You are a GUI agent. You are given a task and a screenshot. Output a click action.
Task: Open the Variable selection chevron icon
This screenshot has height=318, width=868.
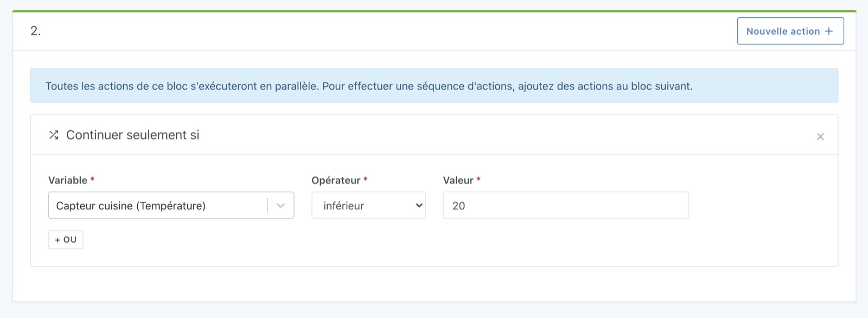point(280,205)
